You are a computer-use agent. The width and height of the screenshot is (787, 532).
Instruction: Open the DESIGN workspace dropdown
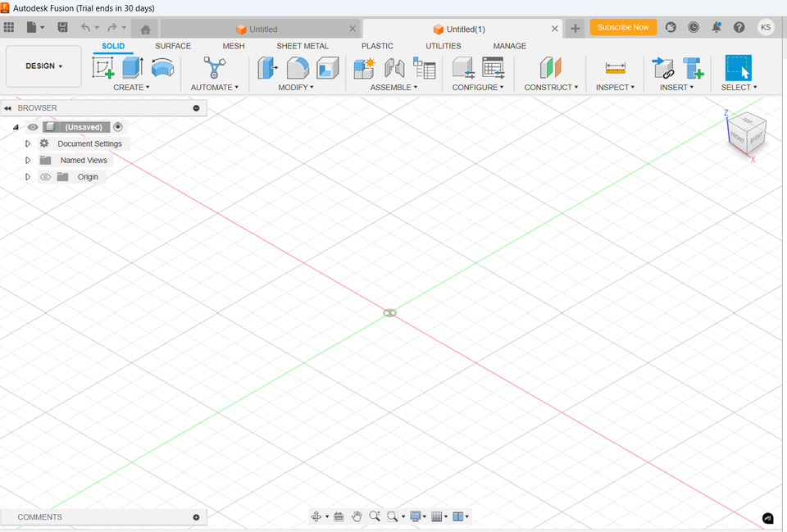click(43, 66)
